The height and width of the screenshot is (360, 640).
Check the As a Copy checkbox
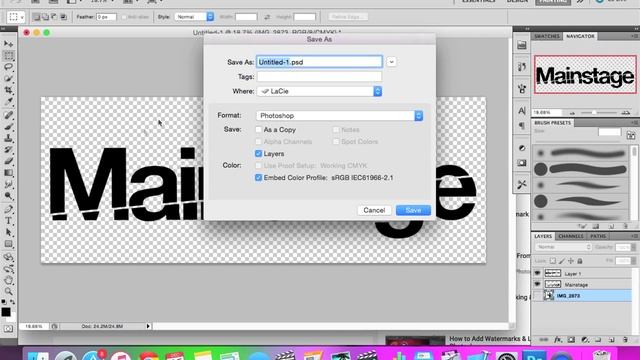pyautogui.click(x=258, y=129)
